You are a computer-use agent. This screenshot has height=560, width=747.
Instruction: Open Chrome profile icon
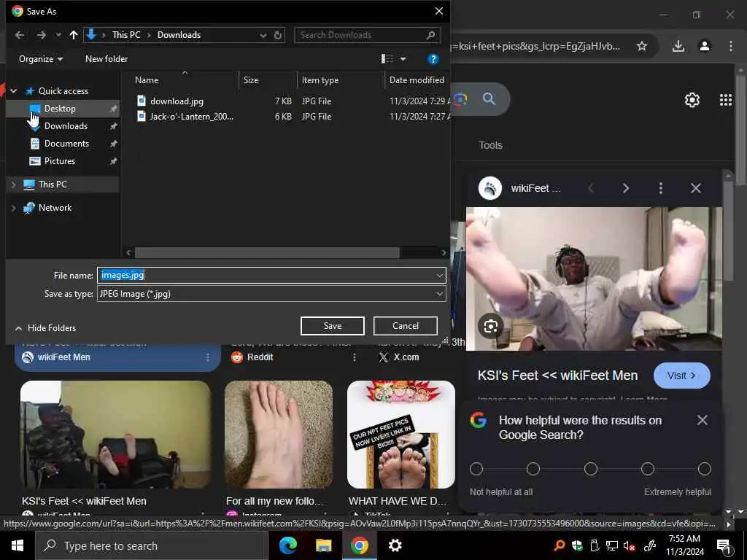click(705, 46)
